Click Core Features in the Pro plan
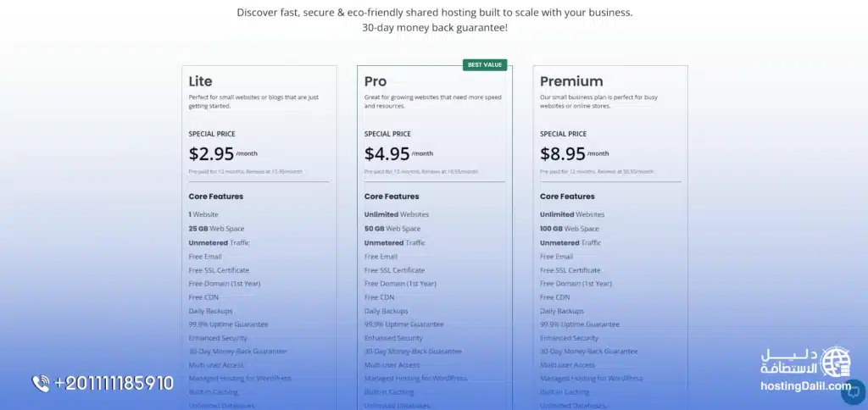This screenshot has height=410, width=868. tap(392, 197)
